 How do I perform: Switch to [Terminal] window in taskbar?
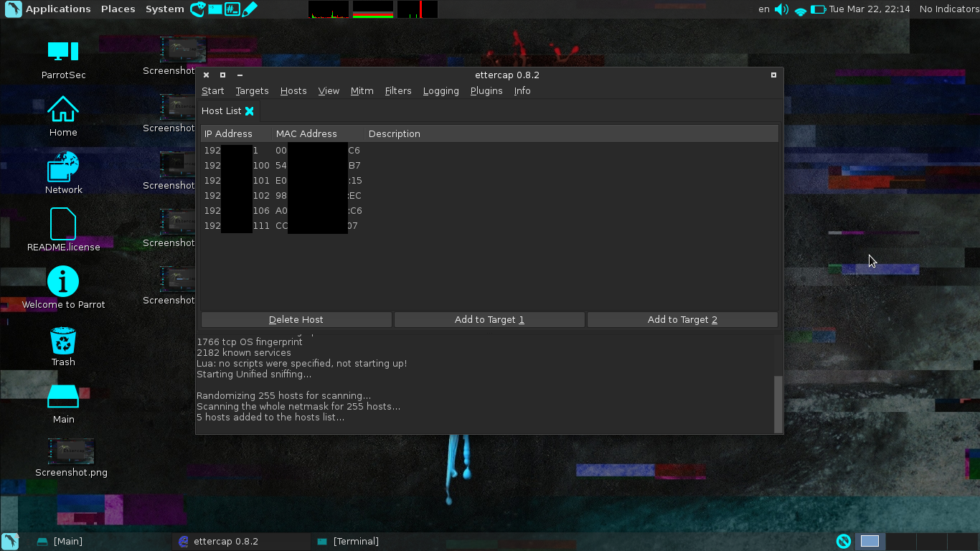[x=380, y=542]
